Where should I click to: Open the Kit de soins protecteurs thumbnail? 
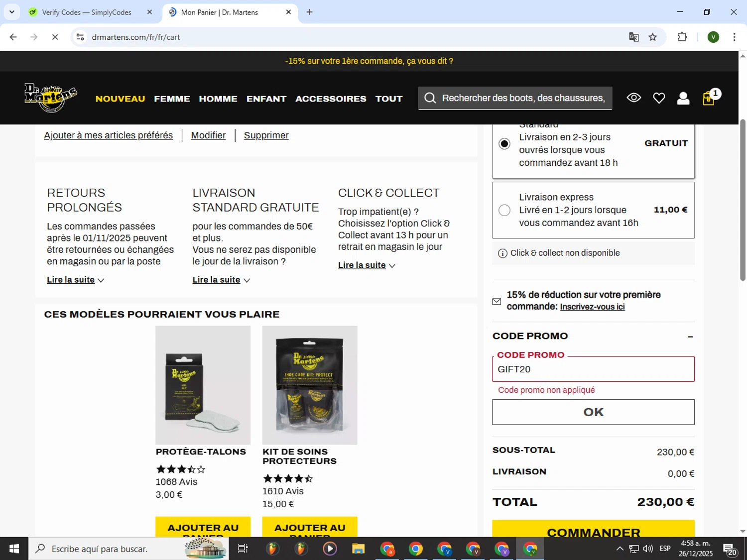pos(310,385)
